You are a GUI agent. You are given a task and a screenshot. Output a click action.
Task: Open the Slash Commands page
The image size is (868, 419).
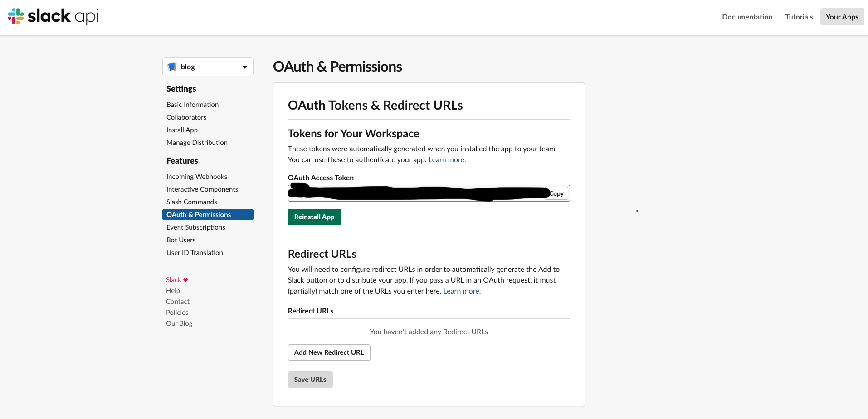(191, 202)
